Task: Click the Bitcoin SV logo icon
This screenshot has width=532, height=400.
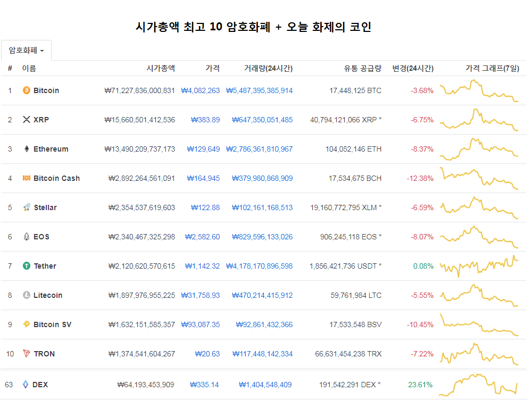Action: click(27, 324)
